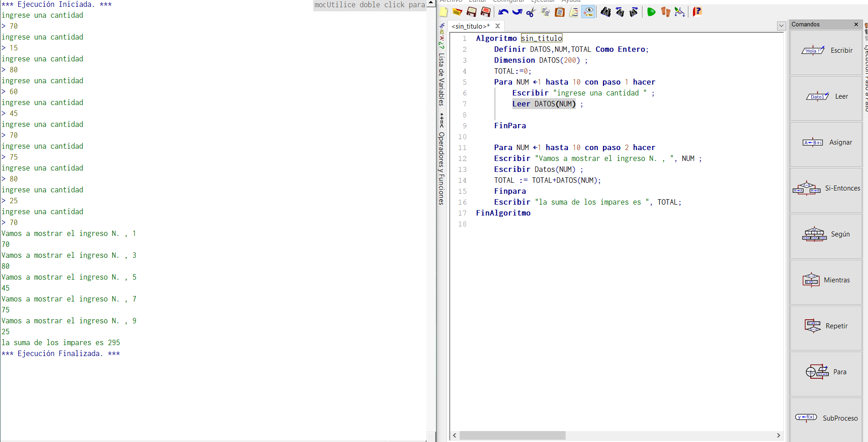Click 'Vamos a mostrar el ingreso N. , 9'
The image size is (868, 442).
[69, 321]
